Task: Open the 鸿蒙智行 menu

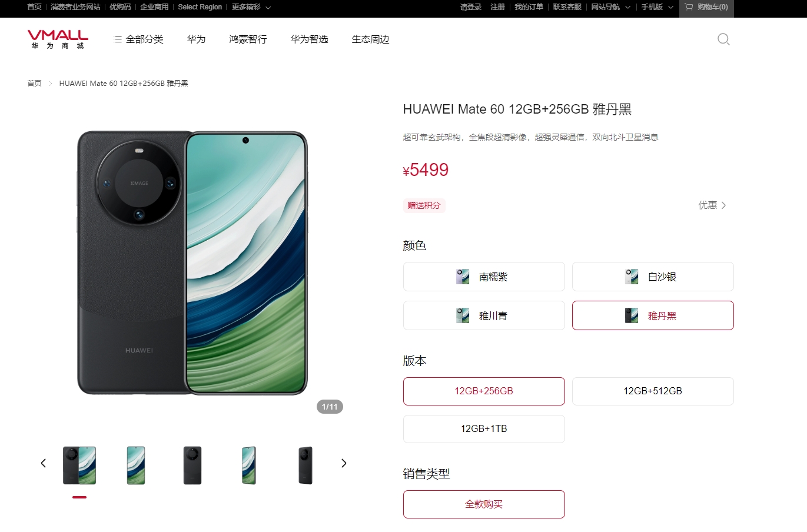Action: click(248, 39)
